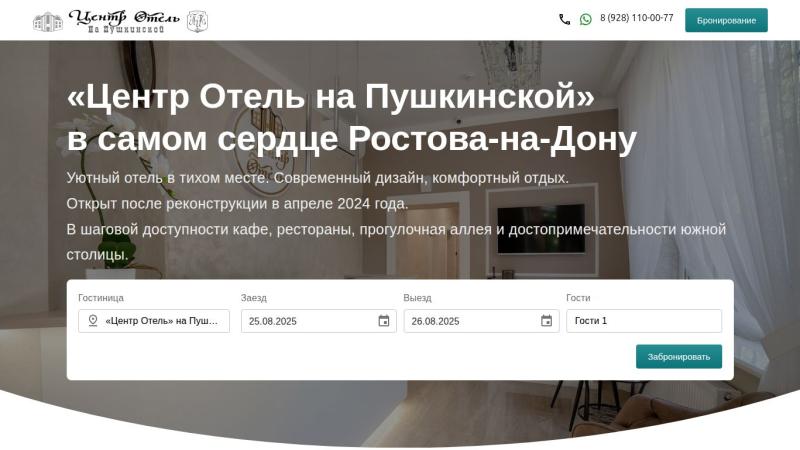This screenshot has height=450, width=800.
Task: Open the Гостиница hotel selector dropdown
Action: pyautogui.click(x=154, y=321)
